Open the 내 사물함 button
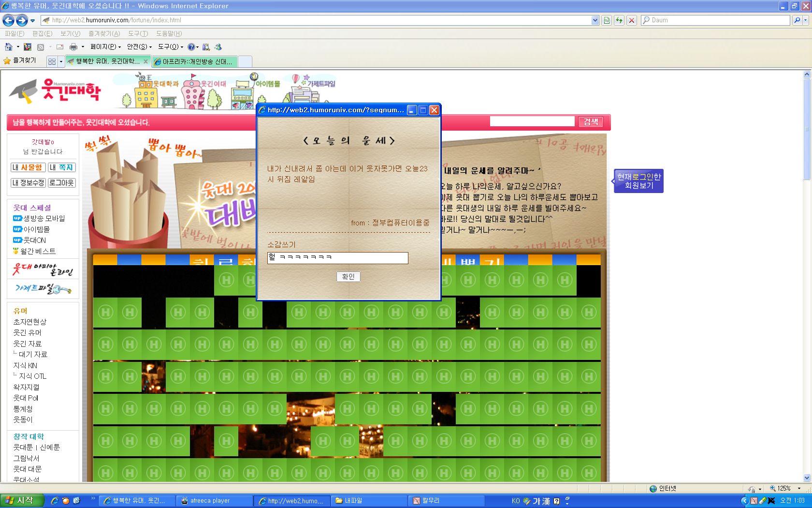Image resolution: width=812 pixels, height=508 pixels. point(28,167)
